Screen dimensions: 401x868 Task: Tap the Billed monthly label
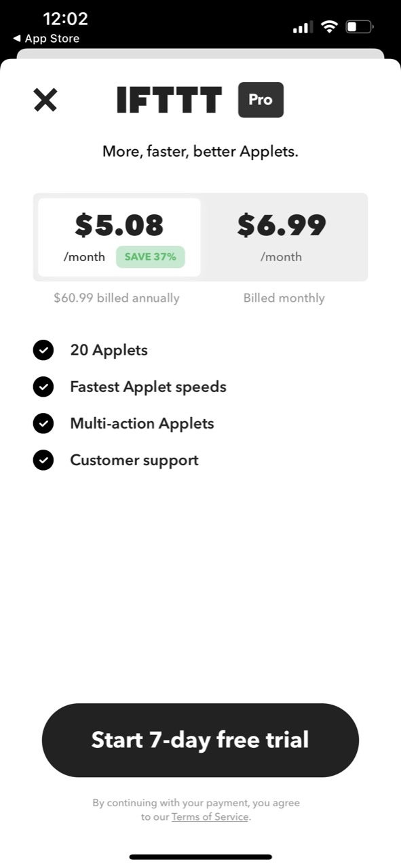tap(284, 297)
